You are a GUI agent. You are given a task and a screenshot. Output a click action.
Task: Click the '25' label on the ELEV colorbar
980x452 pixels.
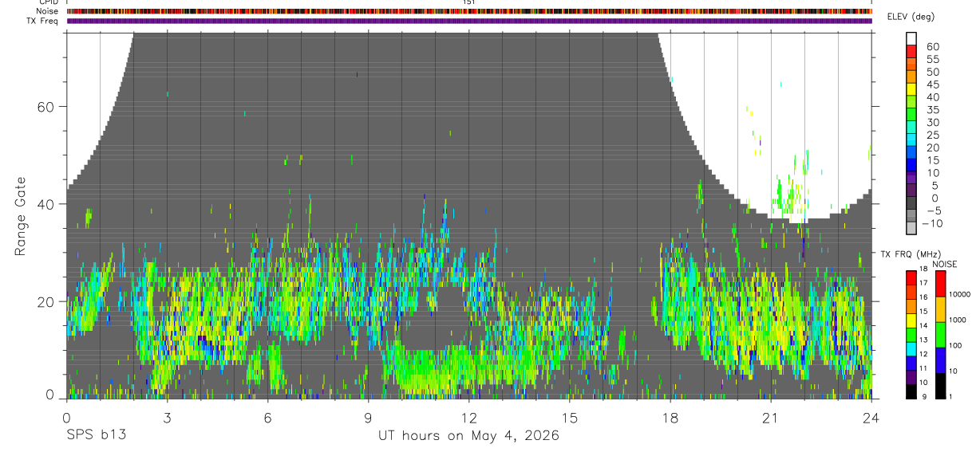click(932, 136)
